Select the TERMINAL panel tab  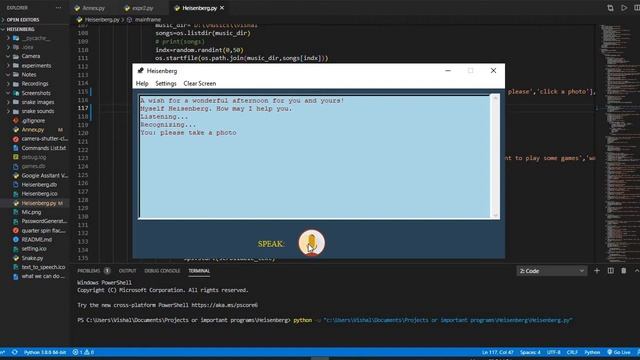click(199, 271)
